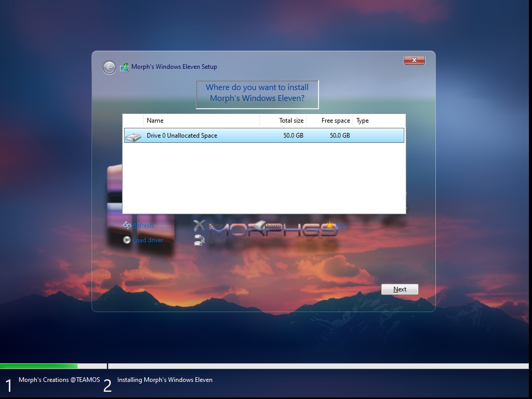Image resolution: width=532 pixels, height=399 pixels.
Task: Click the Format drive icon
Action: 260,225
